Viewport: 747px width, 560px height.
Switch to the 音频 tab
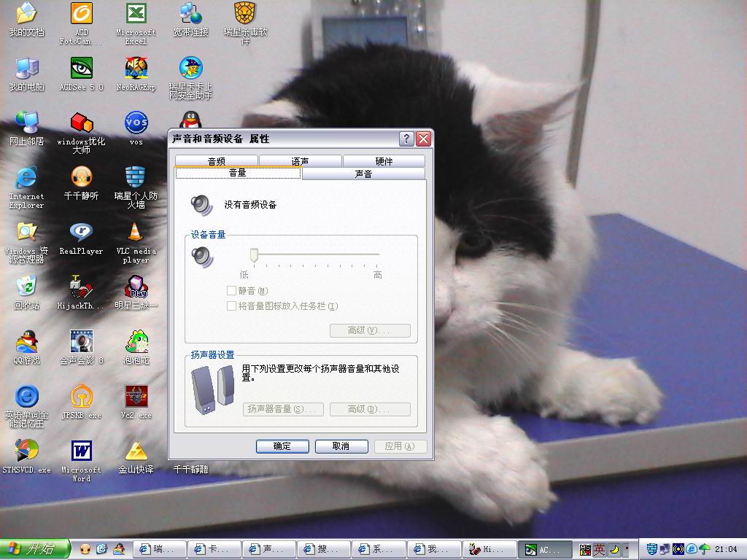coord(216,161)
